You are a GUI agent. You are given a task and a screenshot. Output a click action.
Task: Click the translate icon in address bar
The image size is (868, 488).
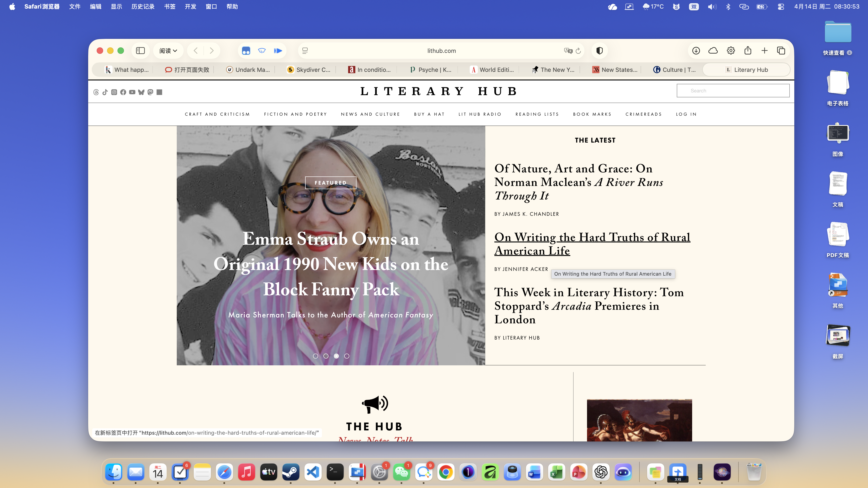[x=568, y=51]
